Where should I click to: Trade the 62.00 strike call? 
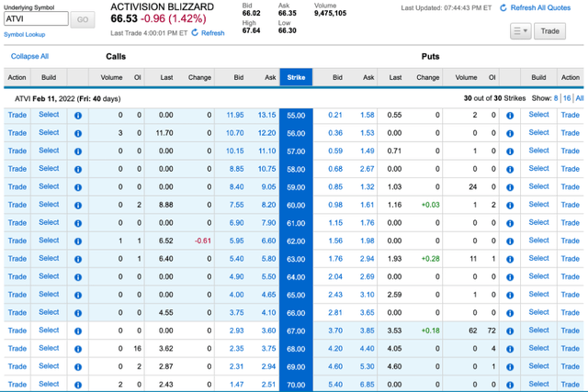(x=17, y=241)
